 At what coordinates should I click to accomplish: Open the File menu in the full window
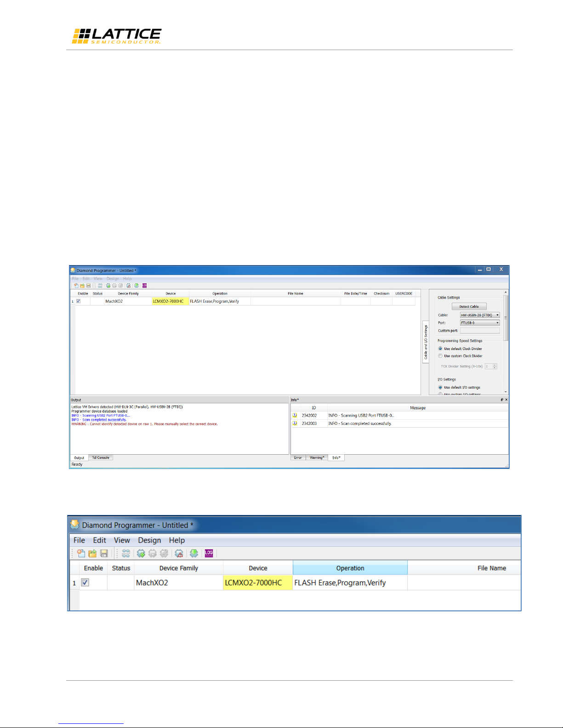75,278
